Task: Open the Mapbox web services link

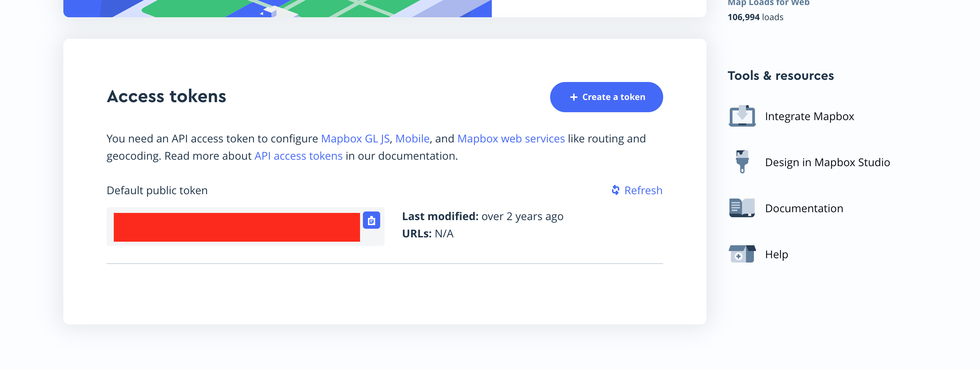Action: [511, 139]
